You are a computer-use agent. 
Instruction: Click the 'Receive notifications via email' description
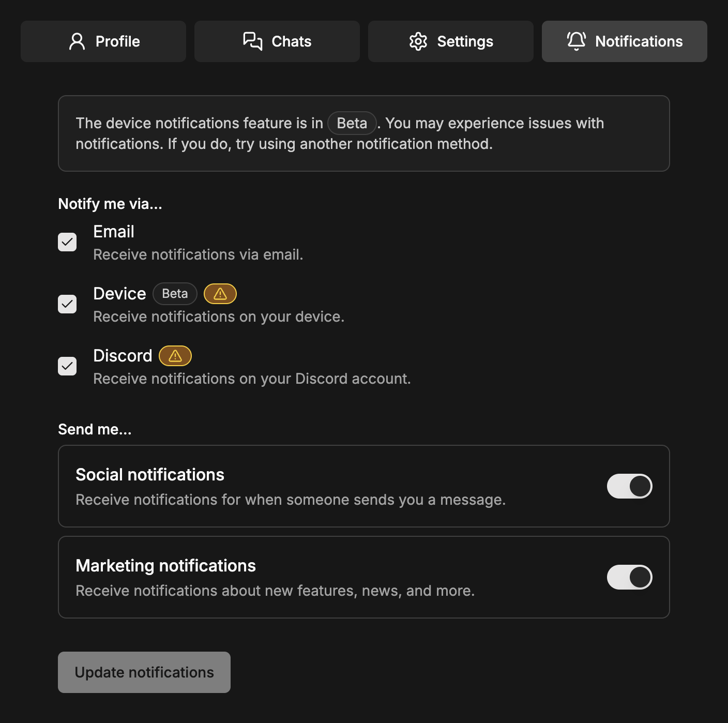point(198,254)
